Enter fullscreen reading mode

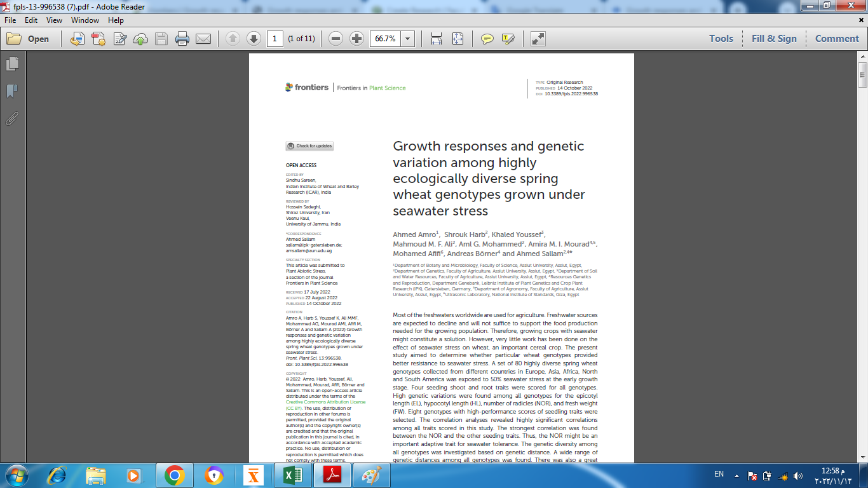(x=537, y=38)
